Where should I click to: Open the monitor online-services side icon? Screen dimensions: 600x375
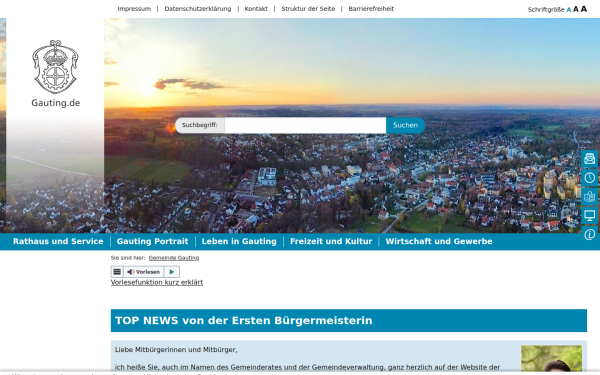tap(590, 215)
